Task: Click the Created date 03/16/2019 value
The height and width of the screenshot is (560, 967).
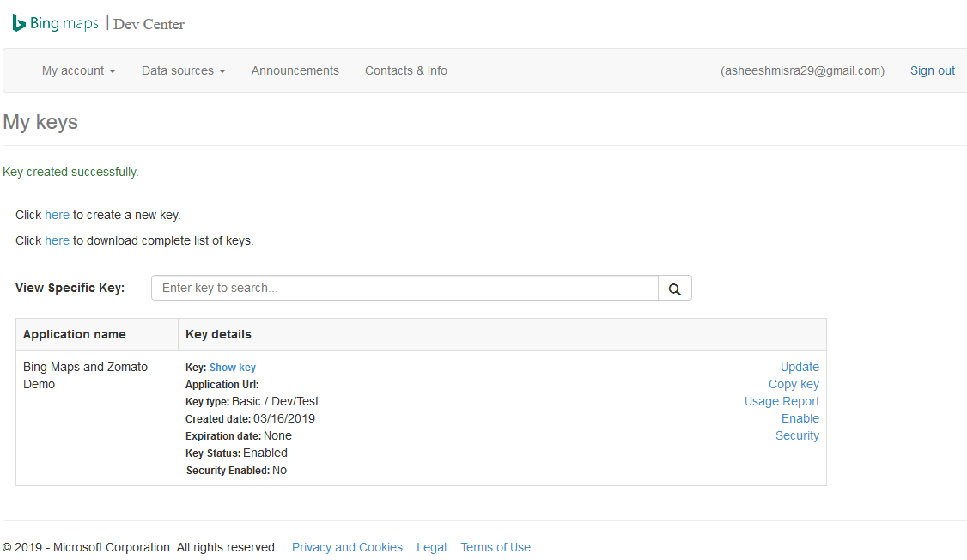Action: point(284,419)
